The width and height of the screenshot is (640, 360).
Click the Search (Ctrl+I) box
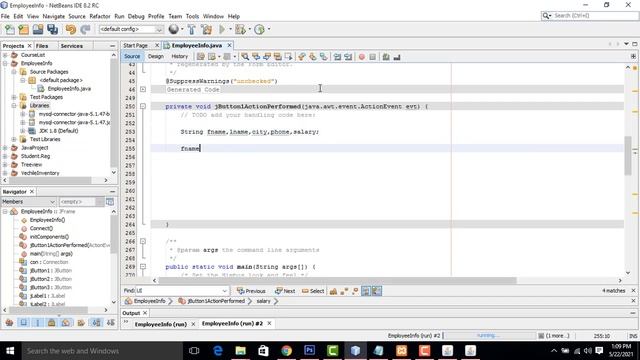tap(590, 16)
